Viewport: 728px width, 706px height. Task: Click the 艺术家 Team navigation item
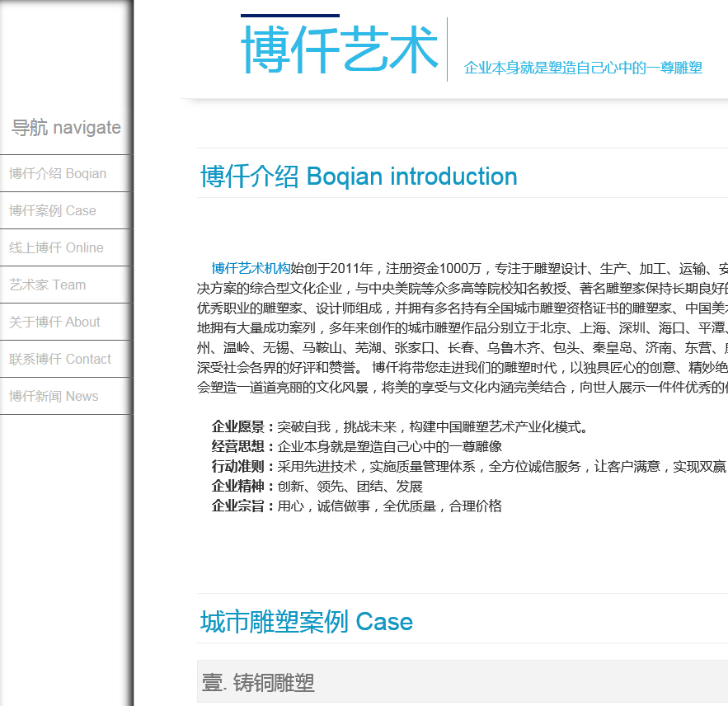point(45,285)
